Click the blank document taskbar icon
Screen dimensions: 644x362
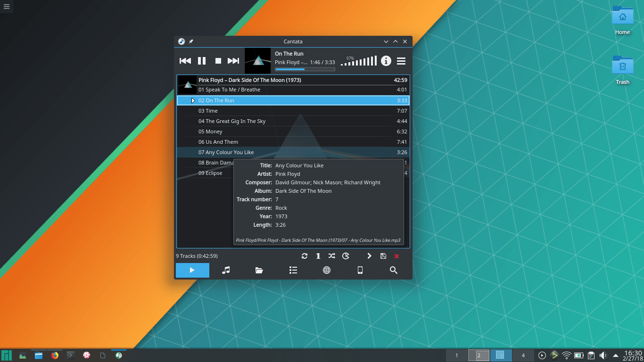pos(102,355)
